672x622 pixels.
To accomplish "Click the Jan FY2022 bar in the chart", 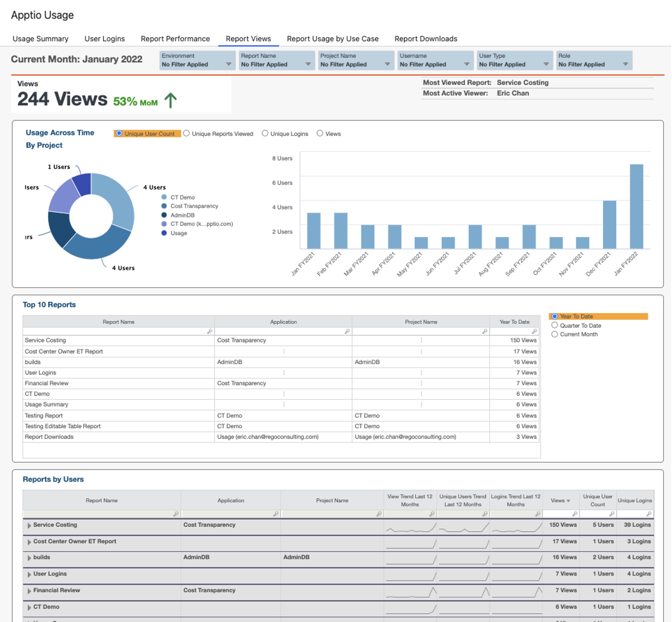I will [637, 206].
